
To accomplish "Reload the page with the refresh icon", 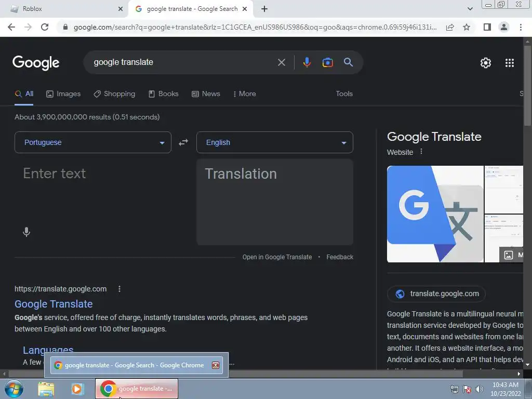I will [x=45, y=27].
